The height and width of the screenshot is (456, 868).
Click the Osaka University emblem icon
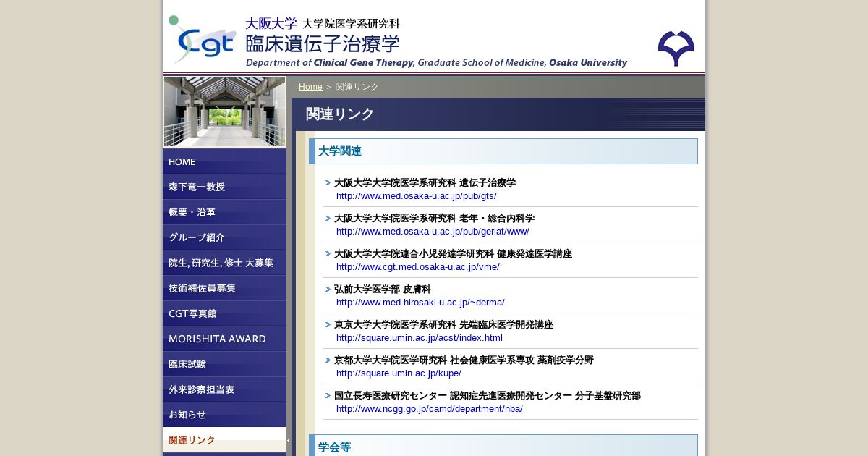[676, 48]
